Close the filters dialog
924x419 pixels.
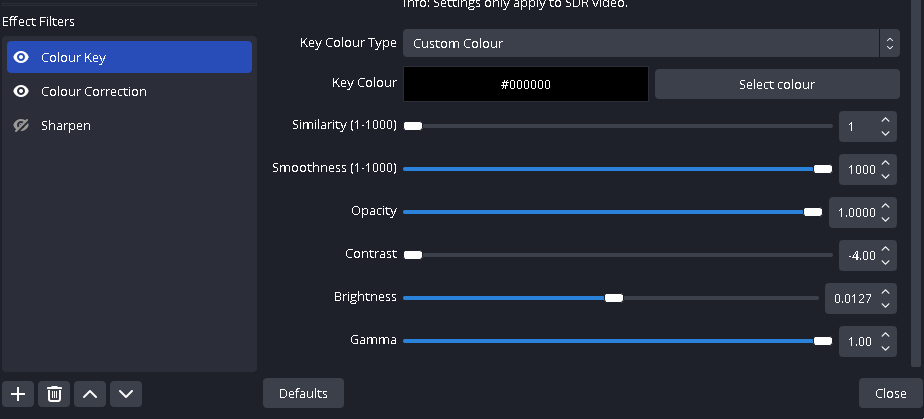coord(890,393)
